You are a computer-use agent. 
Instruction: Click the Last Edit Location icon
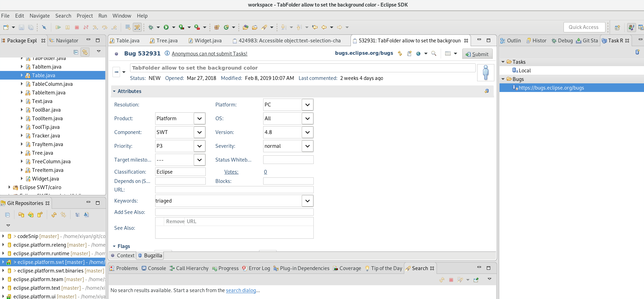315,27
